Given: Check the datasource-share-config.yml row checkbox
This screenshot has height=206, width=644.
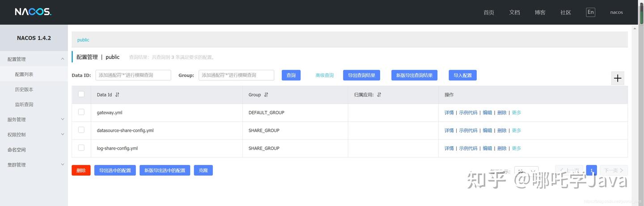Looking at the screenshot, I should (81, 130).
